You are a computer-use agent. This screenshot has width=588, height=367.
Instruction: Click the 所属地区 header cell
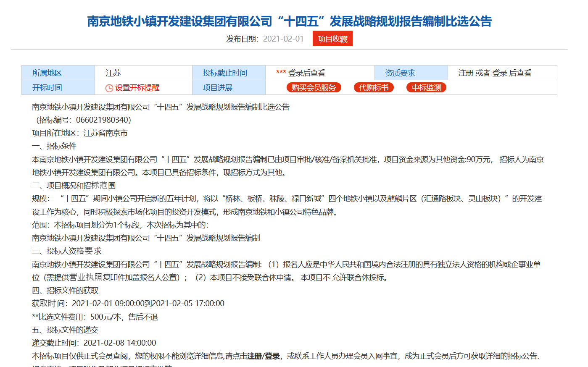point(58,73)
